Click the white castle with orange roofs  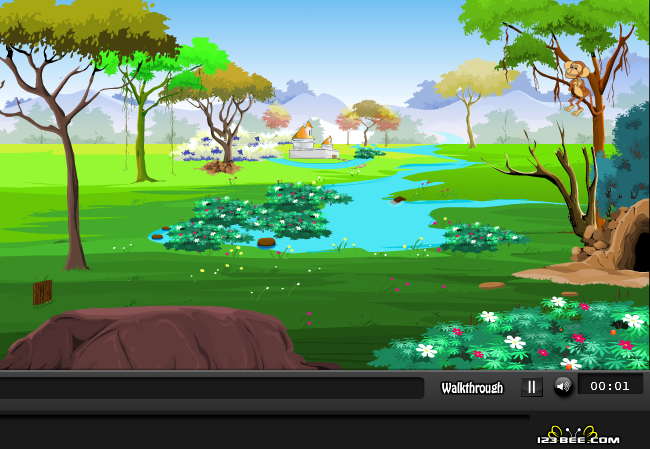pyautogui.click(x=314, y=142)
